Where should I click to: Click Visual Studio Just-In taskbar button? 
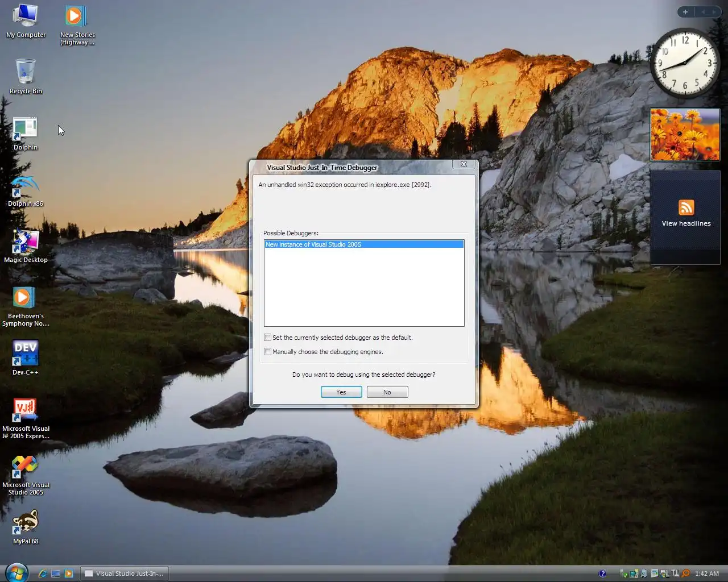click(x=124, y=573)
